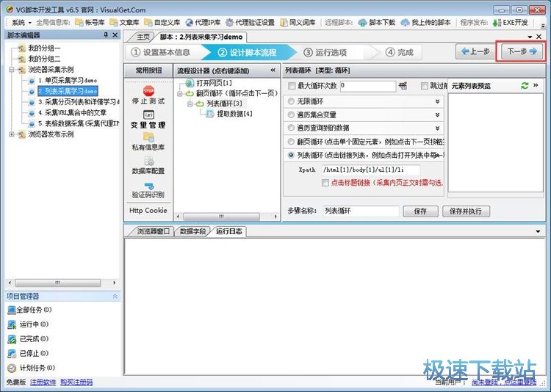Viewport: 551px width, 392px height.
Task: Click the 上一步 button
Action: [x=476, y=51]
